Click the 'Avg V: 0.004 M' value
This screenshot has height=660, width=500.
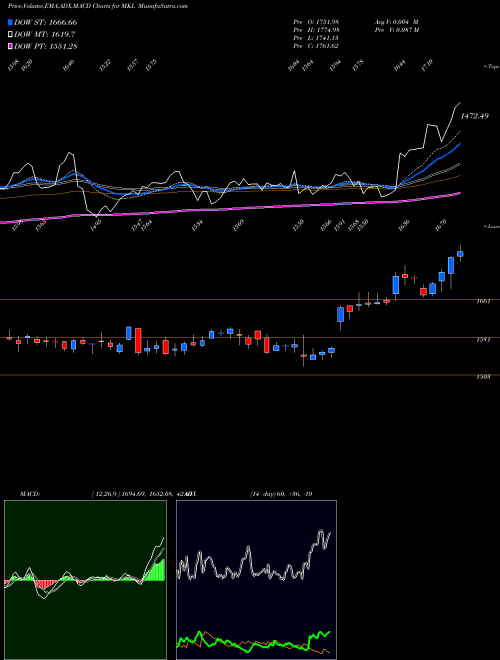(x=397, y=22)
